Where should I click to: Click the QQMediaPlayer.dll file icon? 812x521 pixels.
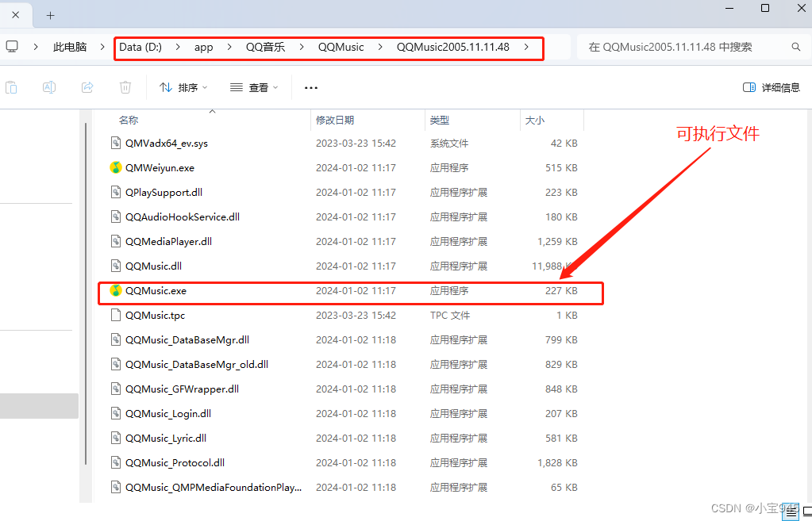(116, 242)
